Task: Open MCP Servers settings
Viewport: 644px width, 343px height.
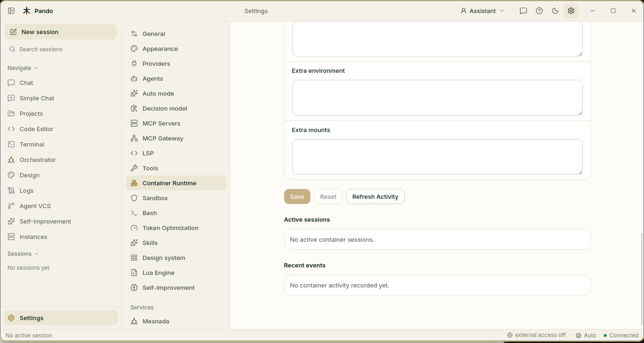Action: pos(176,123)
